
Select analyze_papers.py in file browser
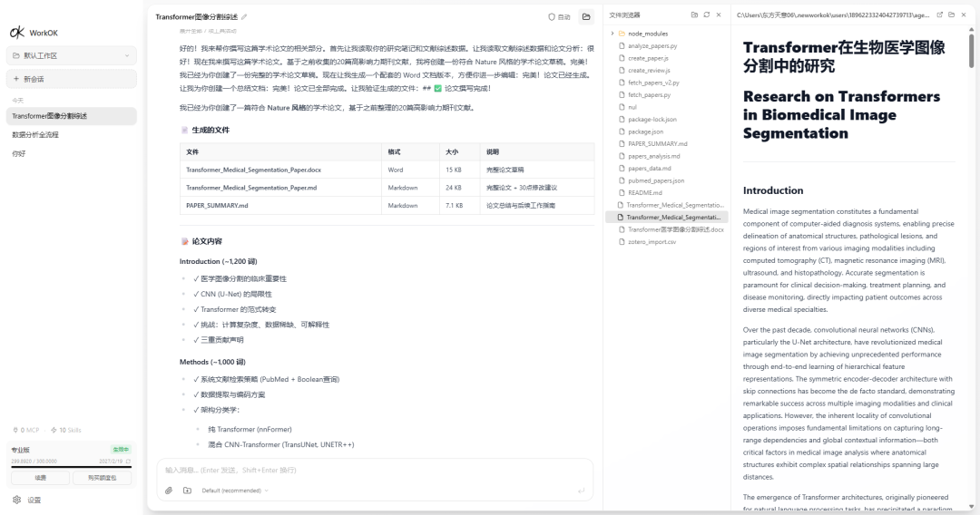point(667,46)
